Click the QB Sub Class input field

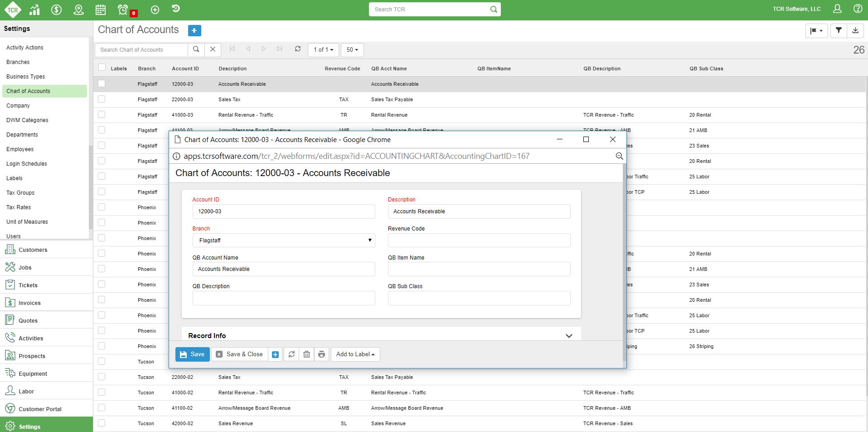click(x=479, y=298)
